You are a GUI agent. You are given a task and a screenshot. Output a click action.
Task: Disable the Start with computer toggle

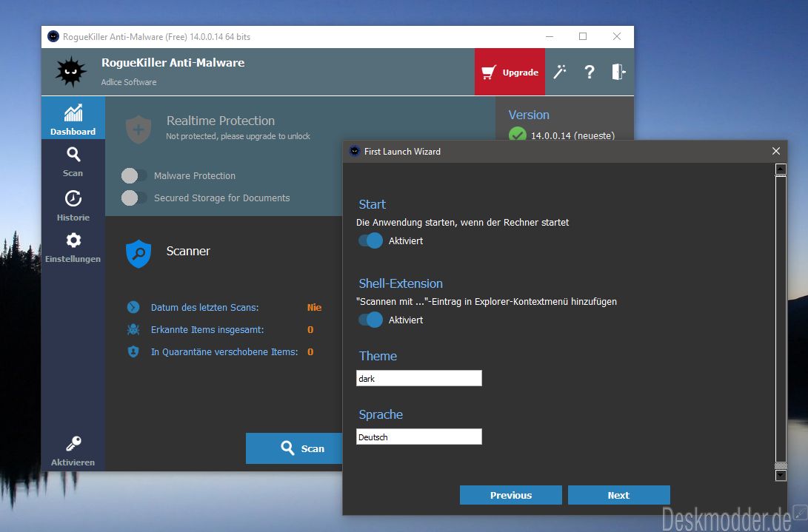(x=370, y=240)
